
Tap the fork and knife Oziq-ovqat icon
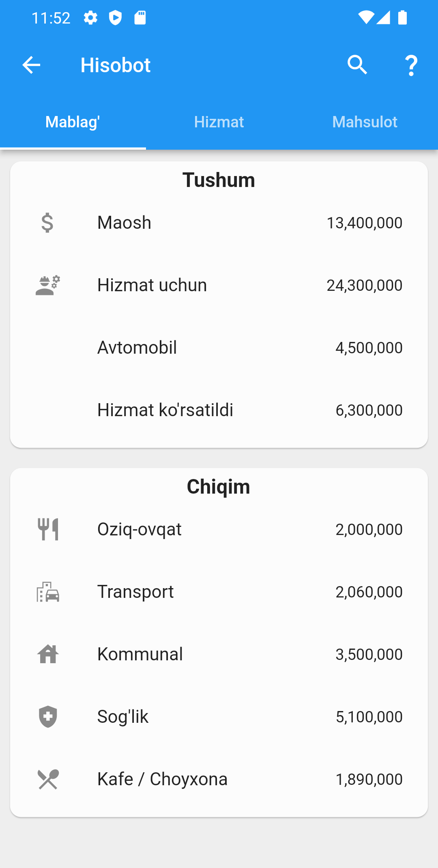(48, 529)
